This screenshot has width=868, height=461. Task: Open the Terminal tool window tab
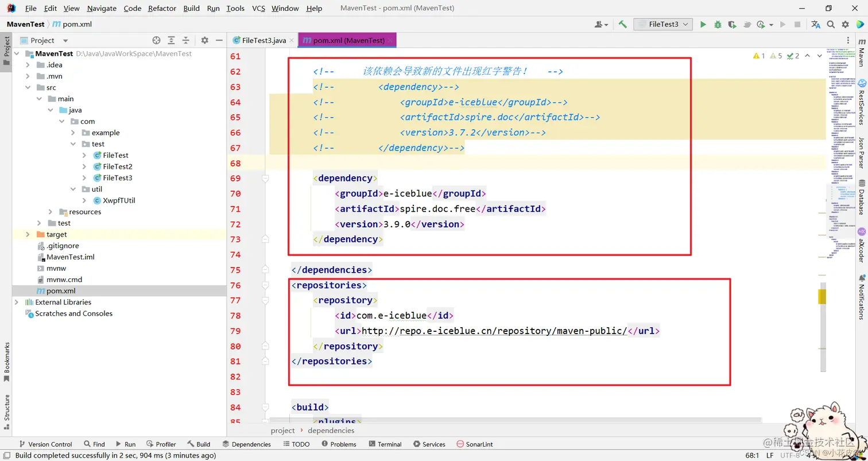(x=385, y=444)
